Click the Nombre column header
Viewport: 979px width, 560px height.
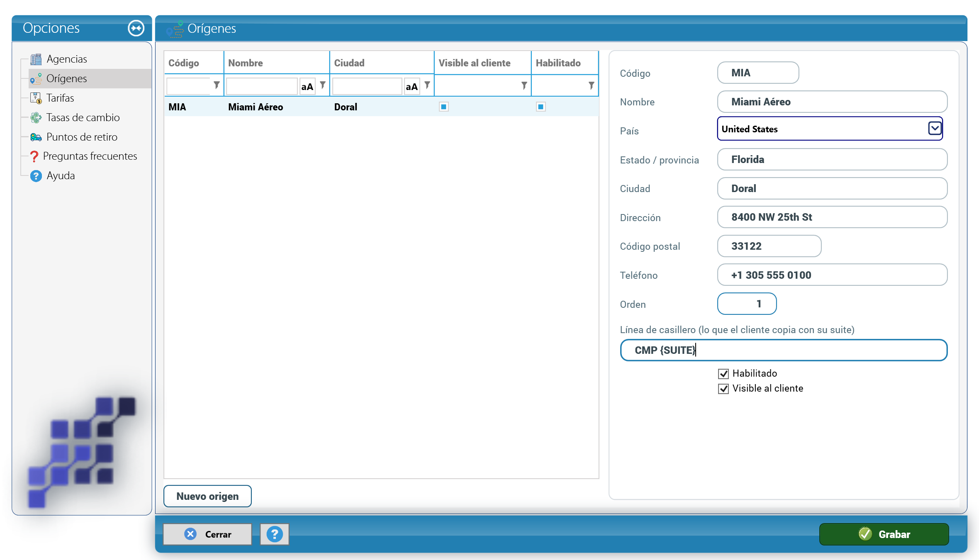point(276,63)
